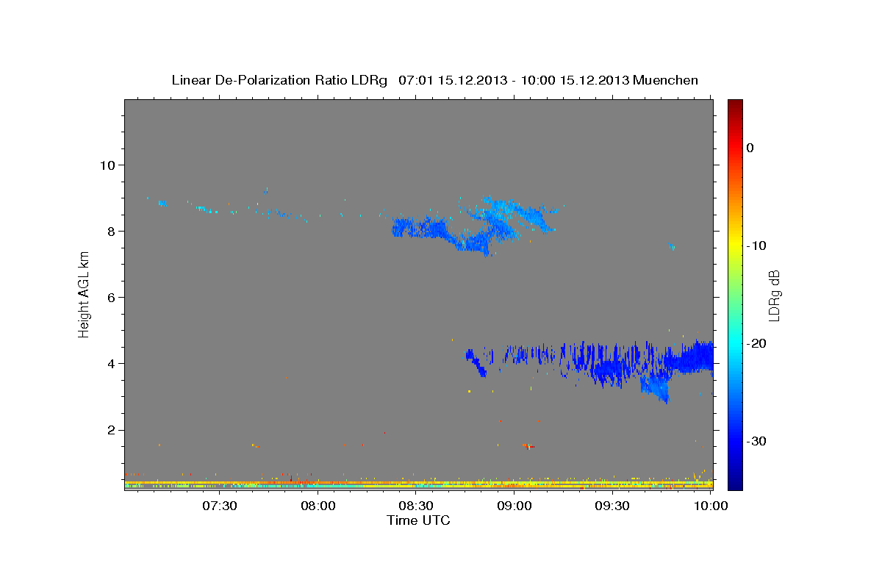
Task: Click the 10:00 time tick label
Action: pos(711,506)
